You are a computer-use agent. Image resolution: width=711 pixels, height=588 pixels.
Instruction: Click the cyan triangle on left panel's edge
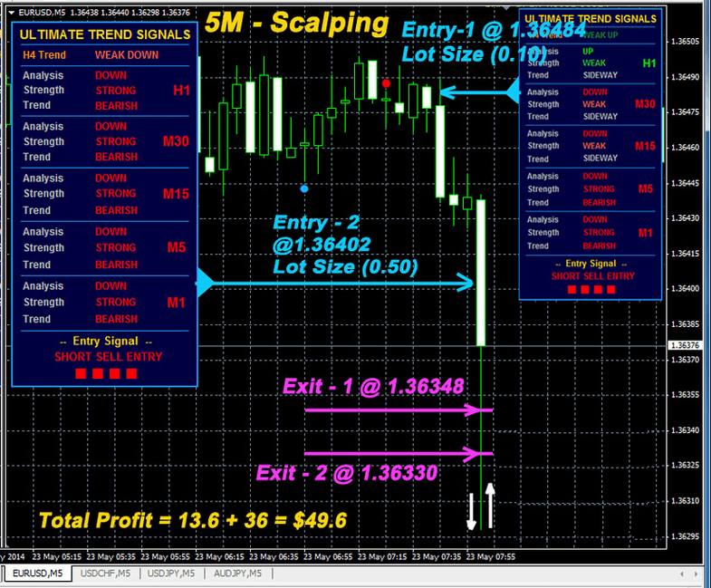205,284
